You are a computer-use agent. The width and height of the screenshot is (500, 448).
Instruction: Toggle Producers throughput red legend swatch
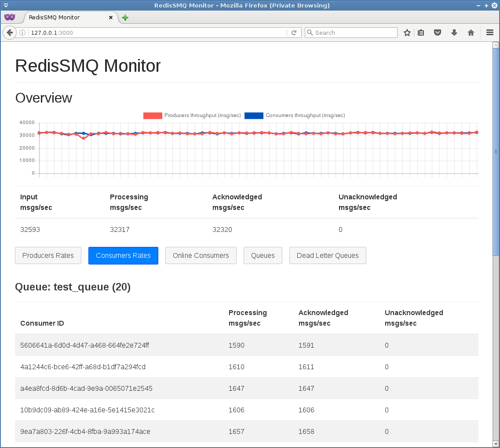(153, 115)
